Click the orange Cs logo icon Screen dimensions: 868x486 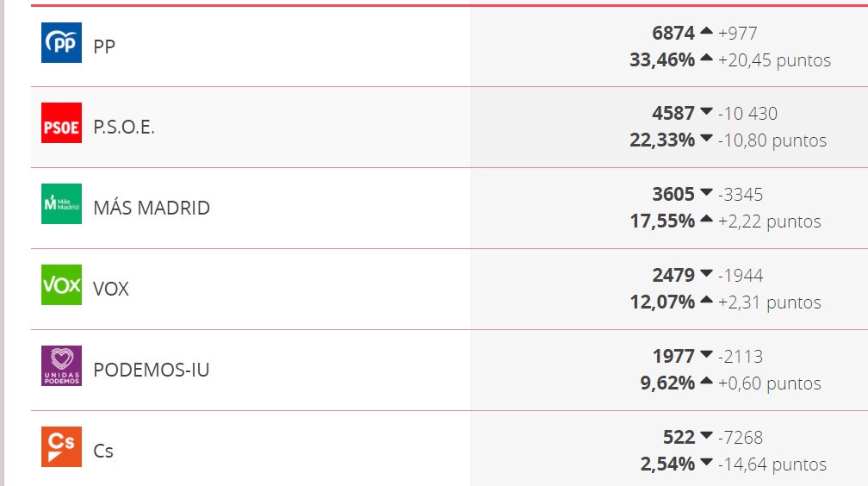(x=61, y=446)
